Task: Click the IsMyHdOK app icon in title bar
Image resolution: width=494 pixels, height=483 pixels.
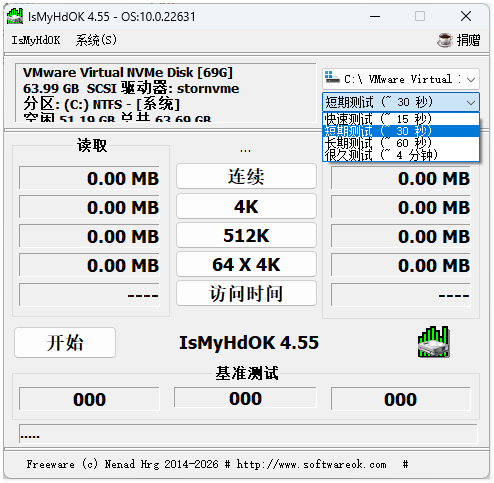Action: [15, 16]
